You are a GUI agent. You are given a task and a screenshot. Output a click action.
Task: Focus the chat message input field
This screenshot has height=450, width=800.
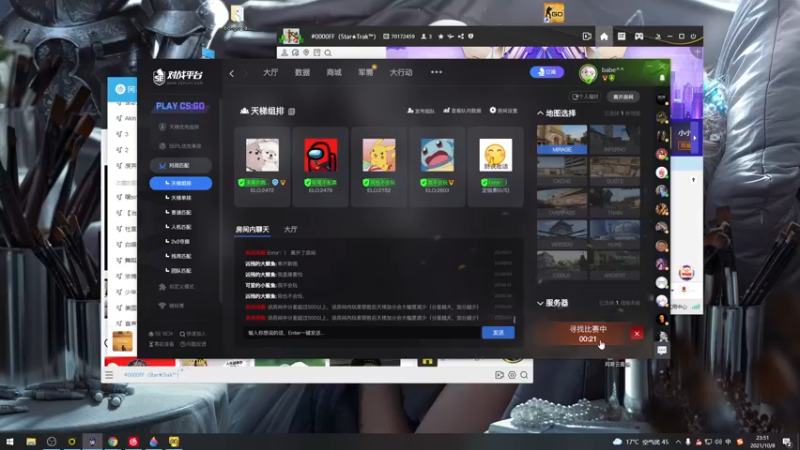(x=362, y=333)
